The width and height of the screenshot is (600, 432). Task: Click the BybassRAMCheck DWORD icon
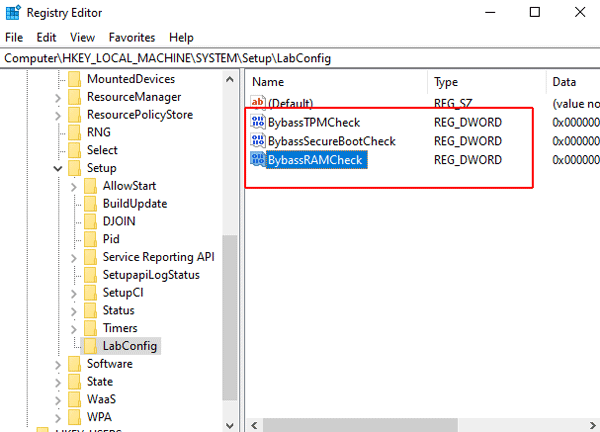258,159
